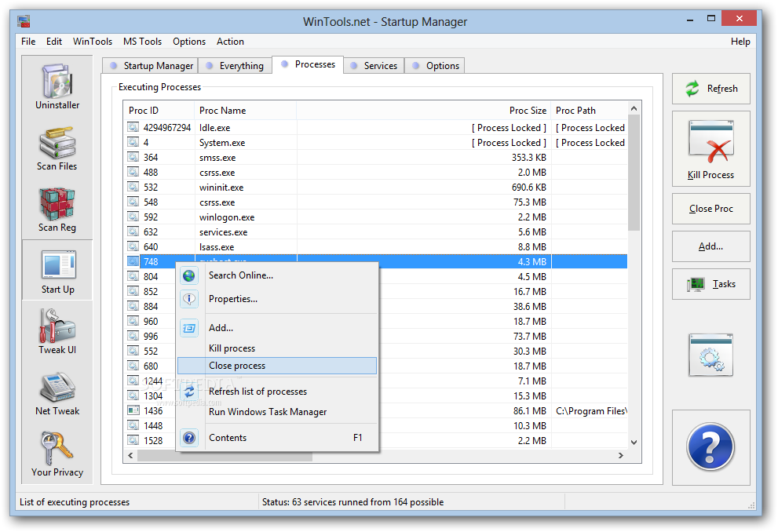Minimize the WinTools.net window
This screenshot has width=778, height=532.
(690, 20)
